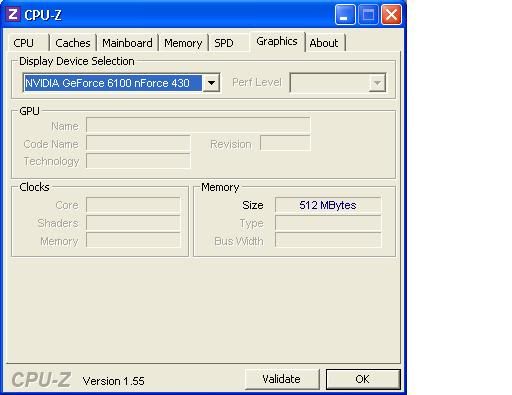Open the About tab

(325, 43)
